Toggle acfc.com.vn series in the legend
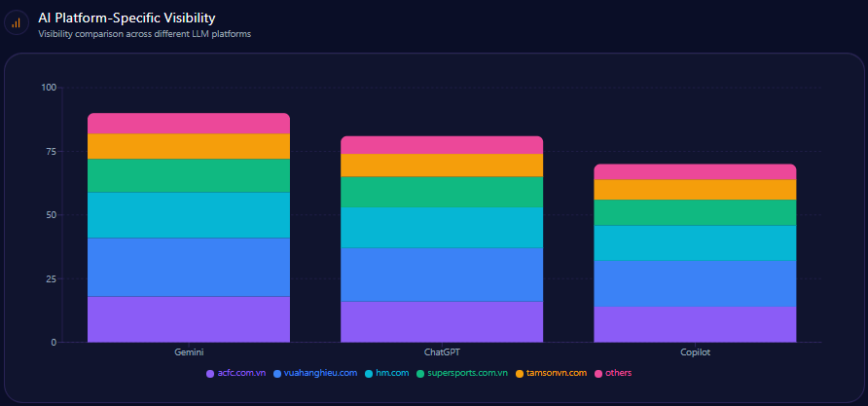This screenshot has height=406, width=868. (x=235, y=373)
